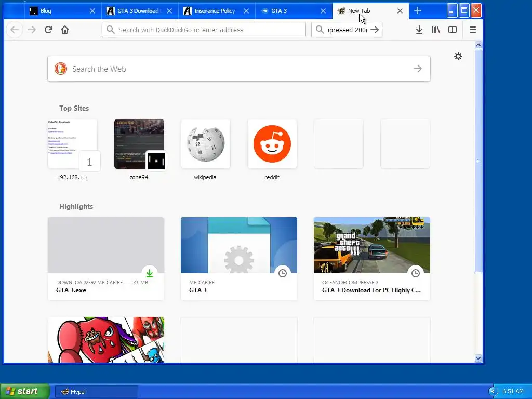Click the scrollbar up arrow
This screenshot has width=532, height=399.
coord(478,45)
